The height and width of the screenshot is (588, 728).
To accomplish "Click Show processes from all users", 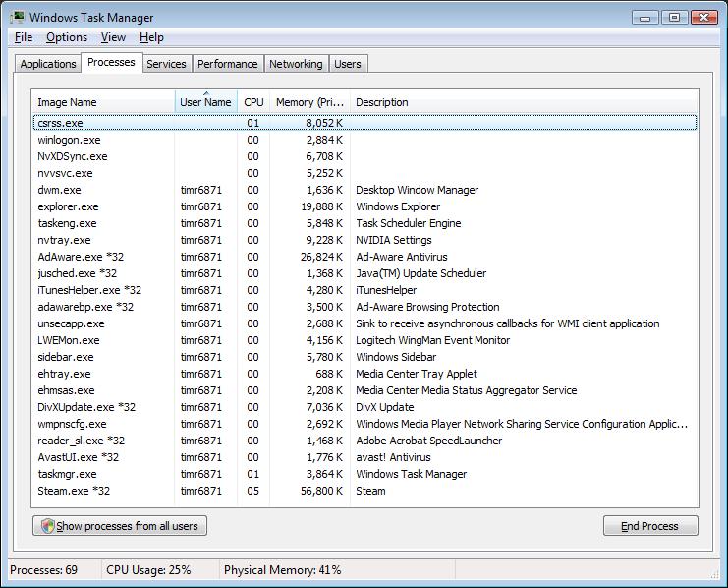I will tap(120, 526).
